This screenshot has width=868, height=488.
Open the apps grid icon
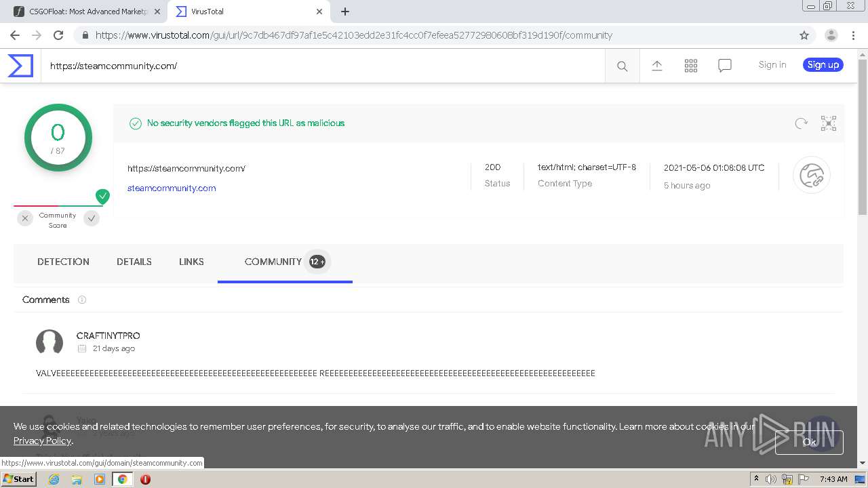[x=691, y=65]
